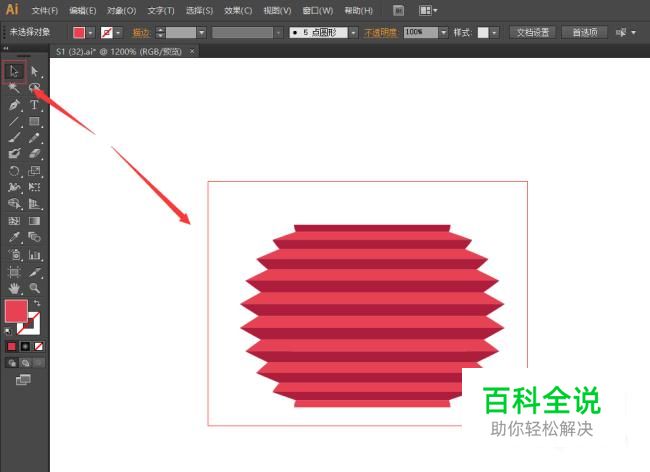Select the Slice tool

coord(34,272)
